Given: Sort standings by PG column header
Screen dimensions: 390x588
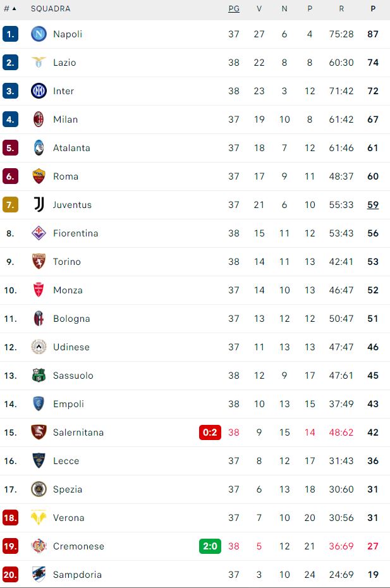Looking at the screenshot, I should [234, 9].
